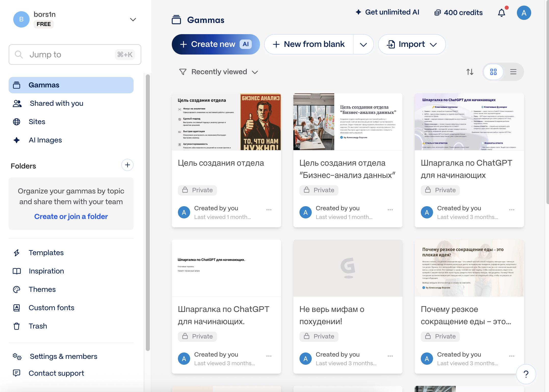Open the Templates sidebar item
The height and width of the screenshot is (392, 549).
46,253
